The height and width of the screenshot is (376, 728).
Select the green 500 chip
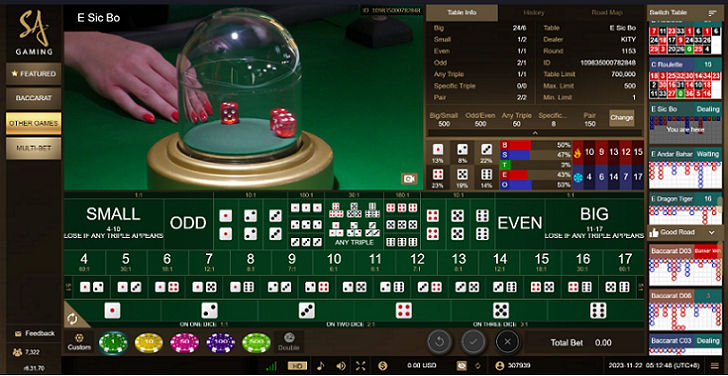pos(256,343)
